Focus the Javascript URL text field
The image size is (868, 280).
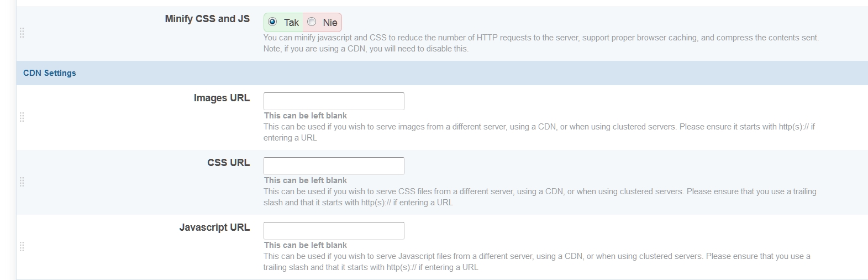334,231
